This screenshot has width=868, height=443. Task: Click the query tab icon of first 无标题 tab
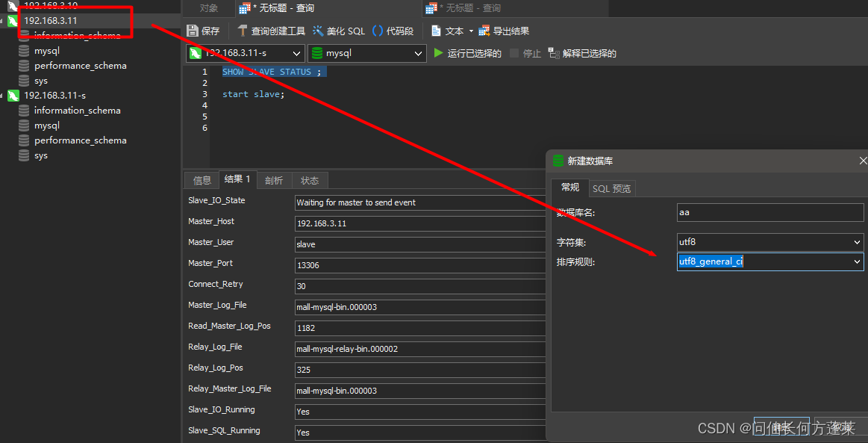[x=244, y=8]
